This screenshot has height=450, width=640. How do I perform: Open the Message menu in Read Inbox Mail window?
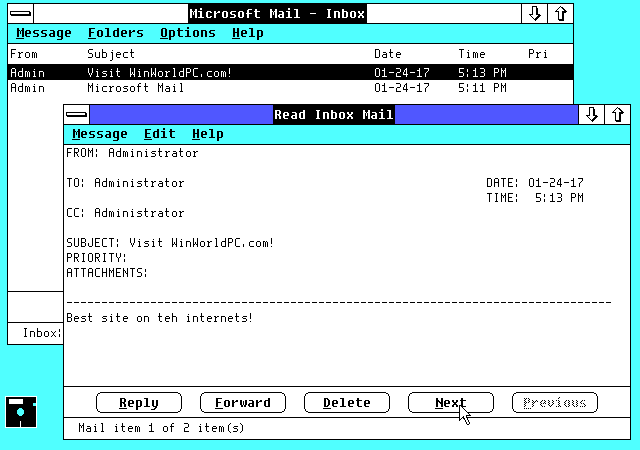point(100,134)
